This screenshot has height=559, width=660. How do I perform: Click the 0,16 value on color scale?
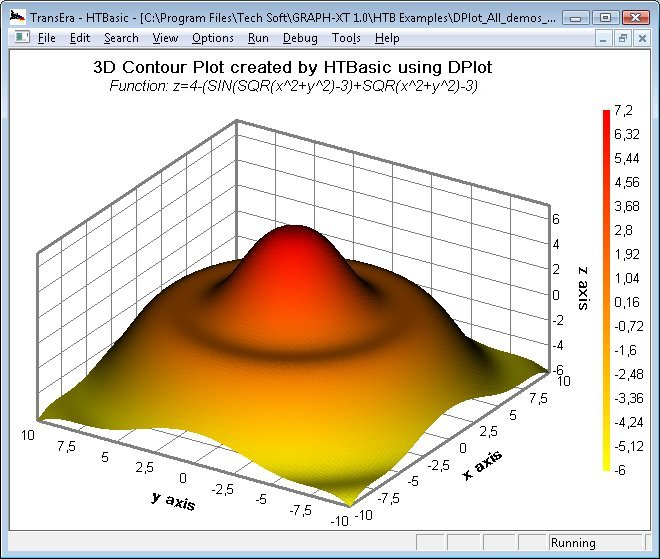(626, 302)
